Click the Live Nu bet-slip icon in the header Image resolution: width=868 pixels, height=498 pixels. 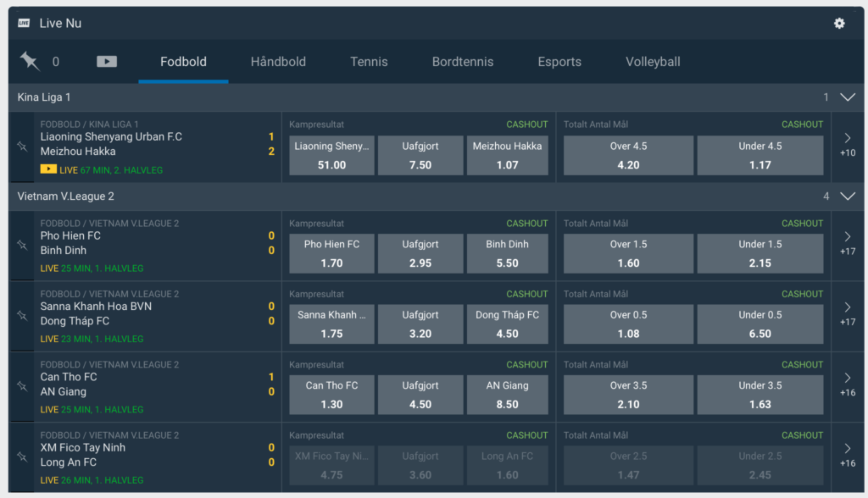(x=24, y=23)
